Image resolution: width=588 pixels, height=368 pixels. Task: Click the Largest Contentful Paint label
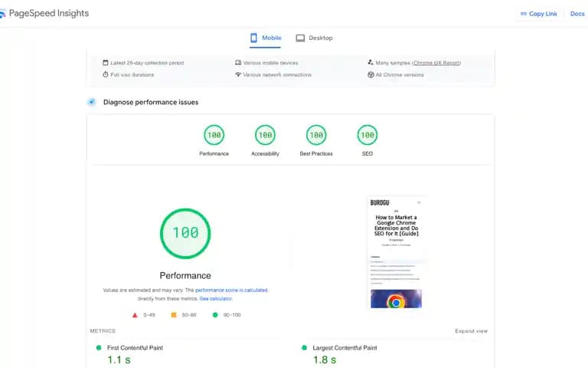click(345, 348)
